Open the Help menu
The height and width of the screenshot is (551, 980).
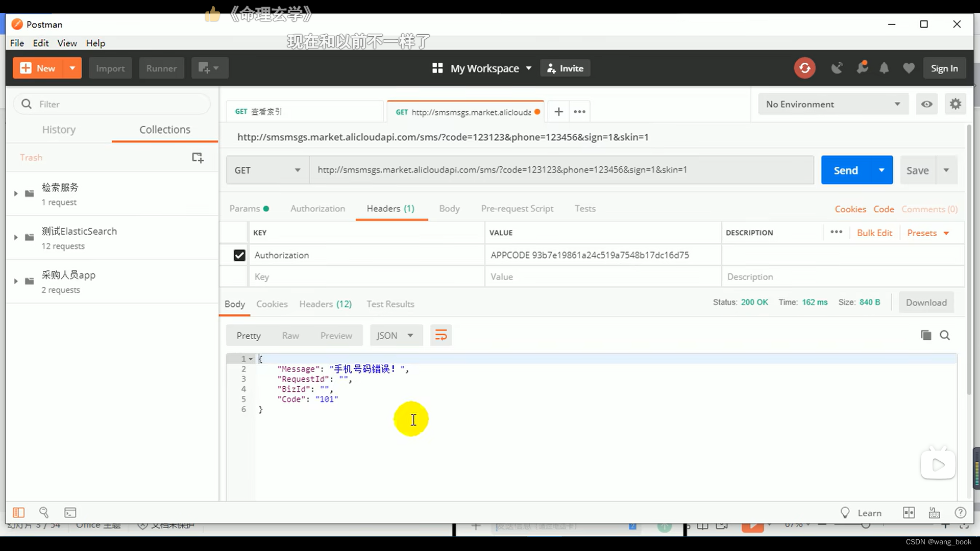tap(95, 43)
